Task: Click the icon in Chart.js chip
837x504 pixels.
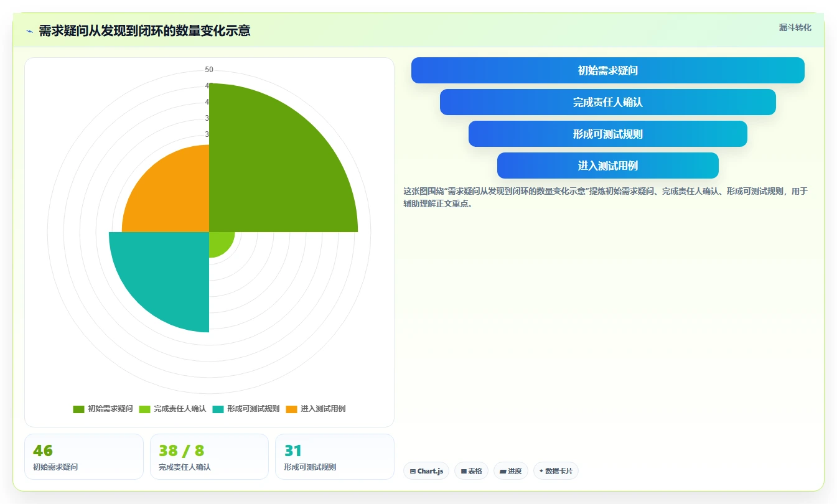Action: coord(413,472)
